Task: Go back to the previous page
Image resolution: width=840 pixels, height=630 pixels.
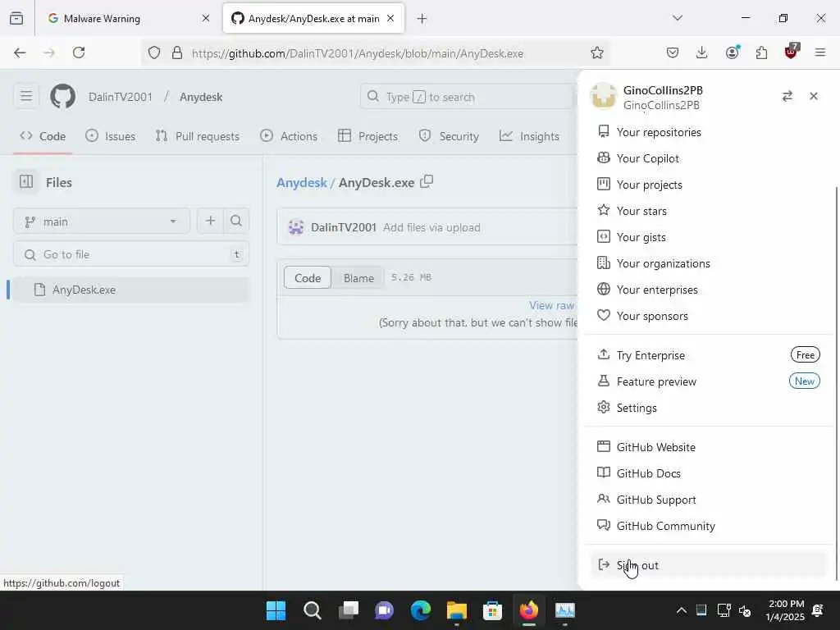Action: (20, 52)
